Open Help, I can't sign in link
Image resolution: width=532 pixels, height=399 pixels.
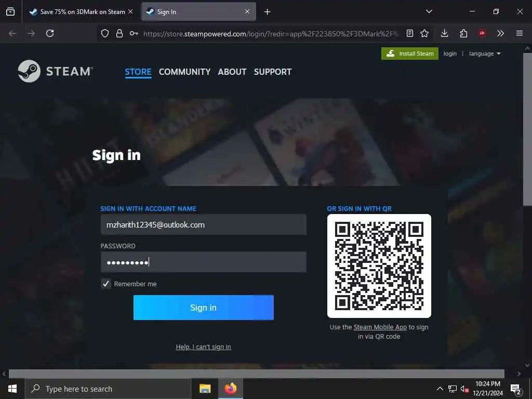[203, 347]
